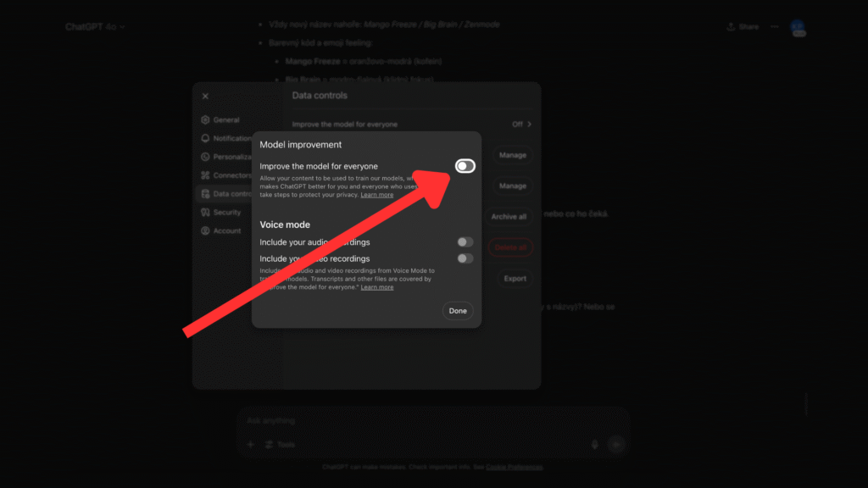Click the Voice mode section heading
Screen dimensions: 868x488
(285, 225)
